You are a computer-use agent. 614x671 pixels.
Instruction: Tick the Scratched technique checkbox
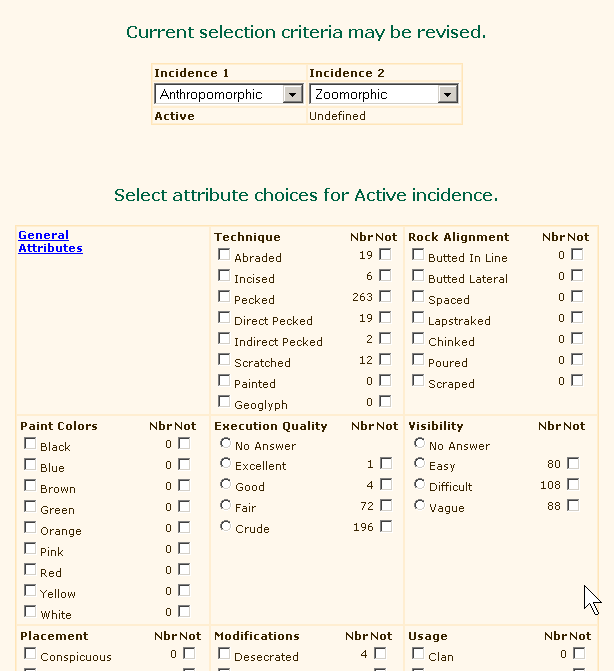point(224,360)
